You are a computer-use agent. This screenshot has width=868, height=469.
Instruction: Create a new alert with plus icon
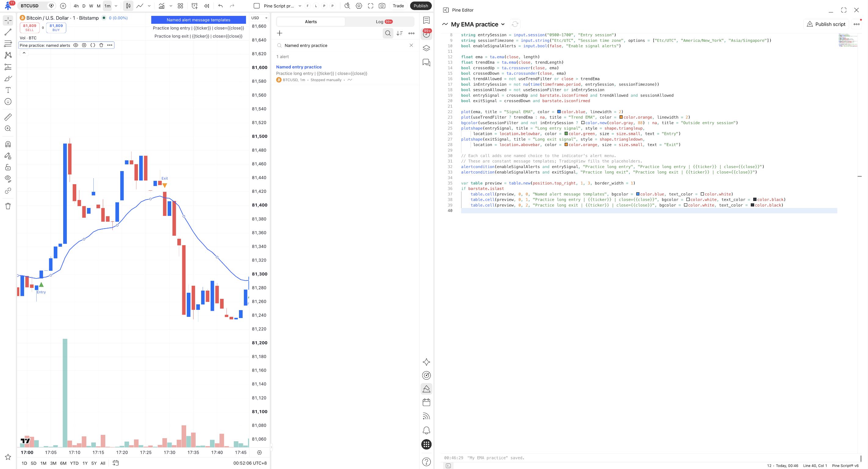(x=279, y=33)
